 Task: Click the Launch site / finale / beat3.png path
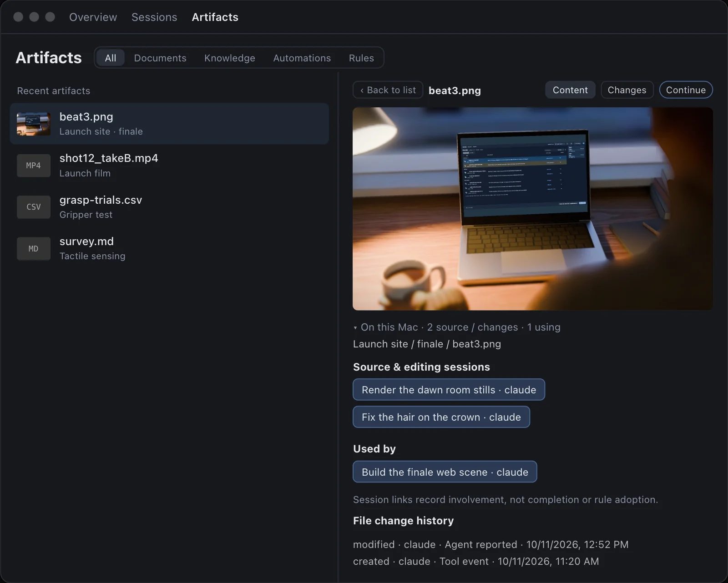[427, 344]
